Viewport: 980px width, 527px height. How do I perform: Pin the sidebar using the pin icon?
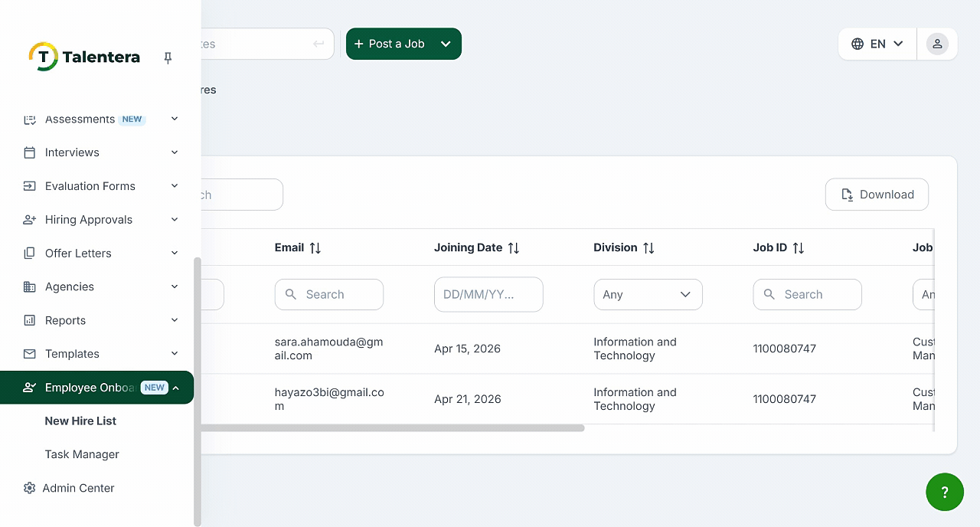coord(168,58)
